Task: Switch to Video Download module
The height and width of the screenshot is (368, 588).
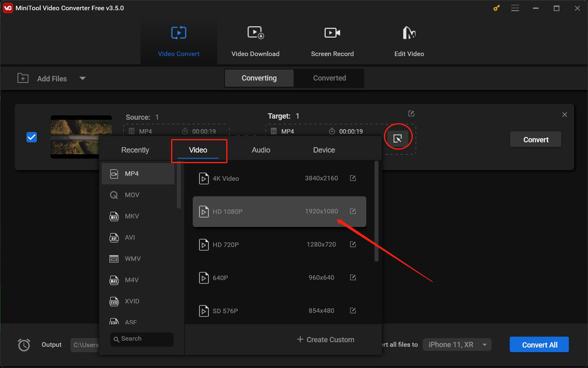Action: [x=255, y=42]
